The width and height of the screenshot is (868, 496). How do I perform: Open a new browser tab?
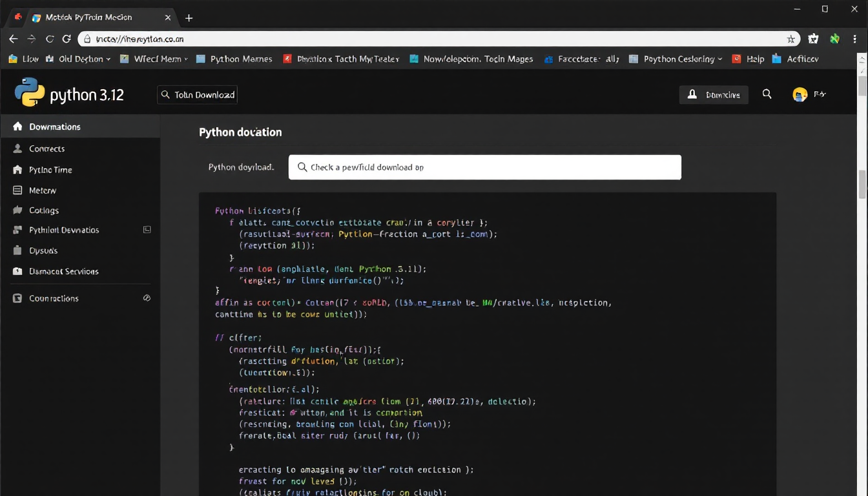[x=189, y=18]
